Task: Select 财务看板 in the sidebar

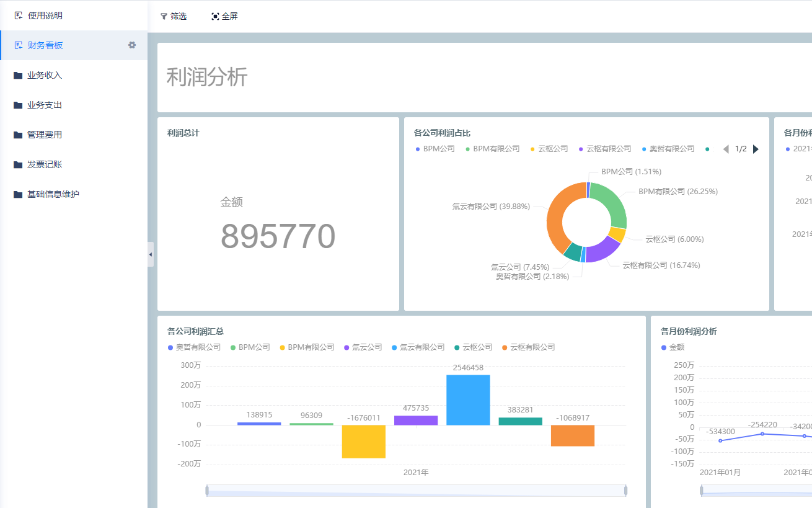Action: tap(74, 45)
